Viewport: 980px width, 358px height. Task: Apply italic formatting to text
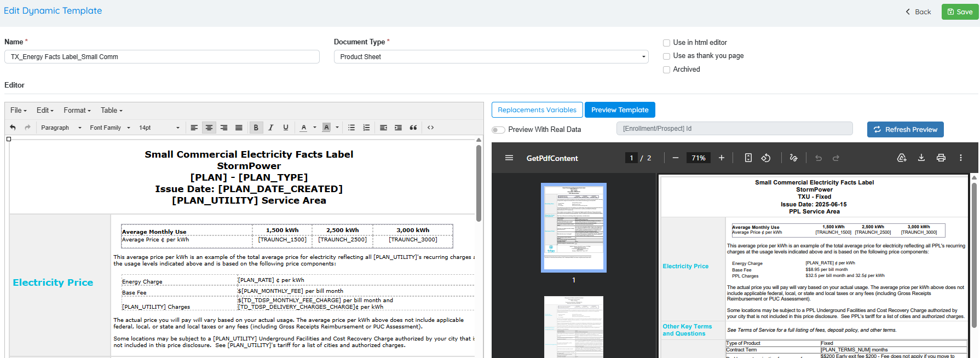(270, 128)
